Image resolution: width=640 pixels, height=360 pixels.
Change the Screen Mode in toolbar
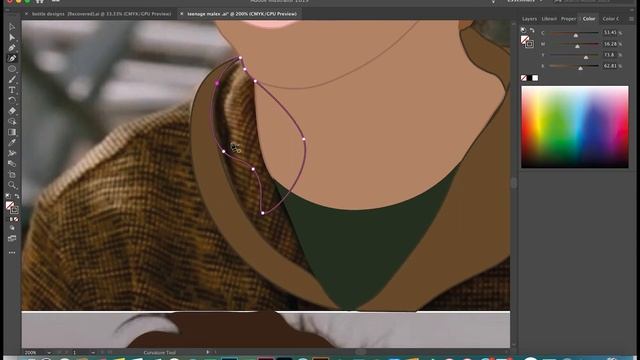tap(12, 238)
